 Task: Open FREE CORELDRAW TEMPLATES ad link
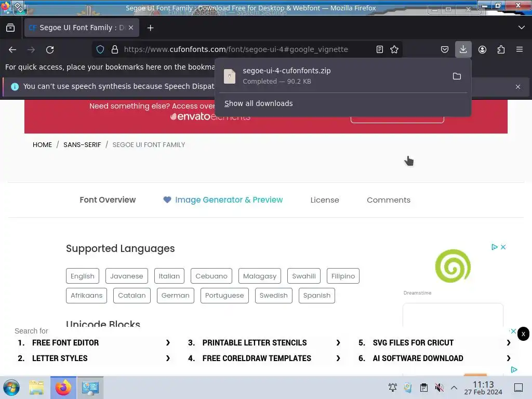pyautogui.click(x=264, y=358)
